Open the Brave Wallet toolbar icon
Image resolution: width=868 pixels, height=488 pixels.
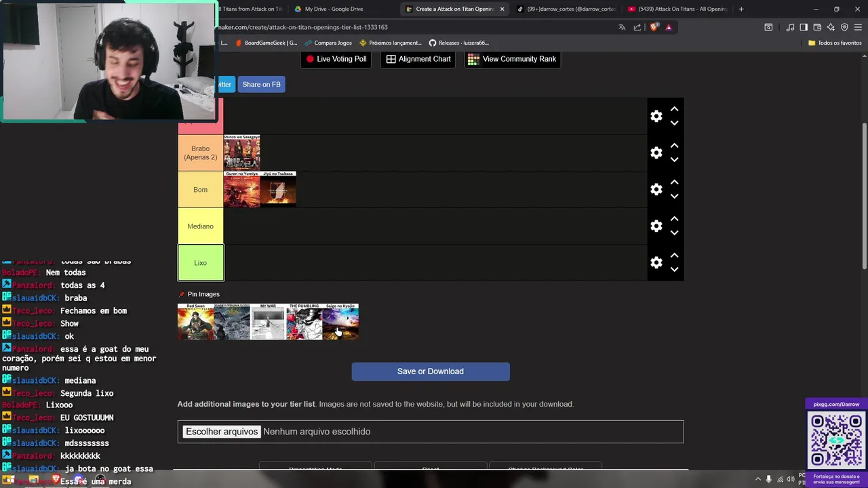(817, 27)
